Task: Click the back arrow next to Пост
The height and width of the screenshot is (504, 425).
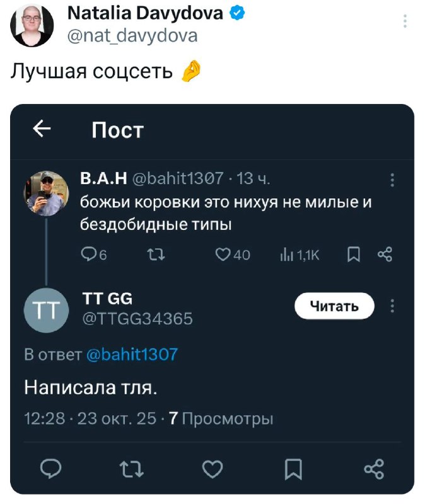Action: click(x=42, y=129)
